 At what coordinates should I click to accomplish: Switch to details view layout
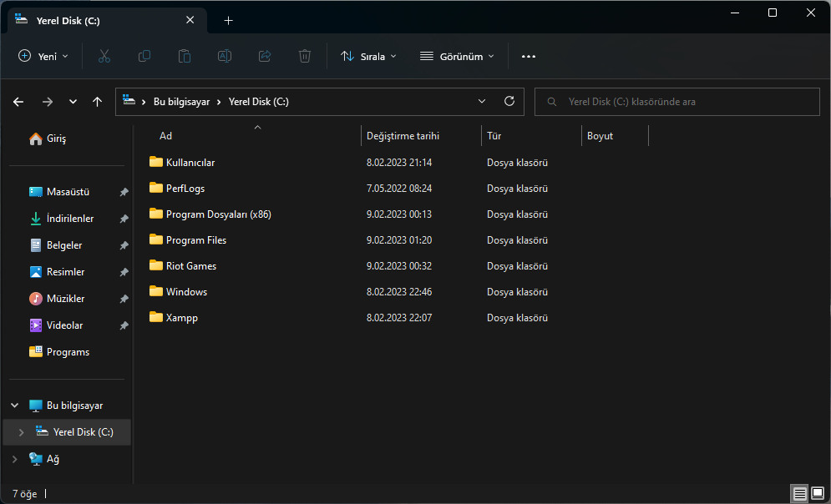pos(800,494)
